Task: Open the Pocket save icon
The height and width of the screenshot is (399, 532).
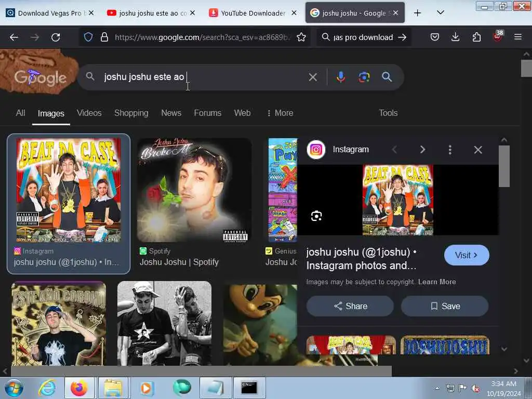Action: click(435, 37)
